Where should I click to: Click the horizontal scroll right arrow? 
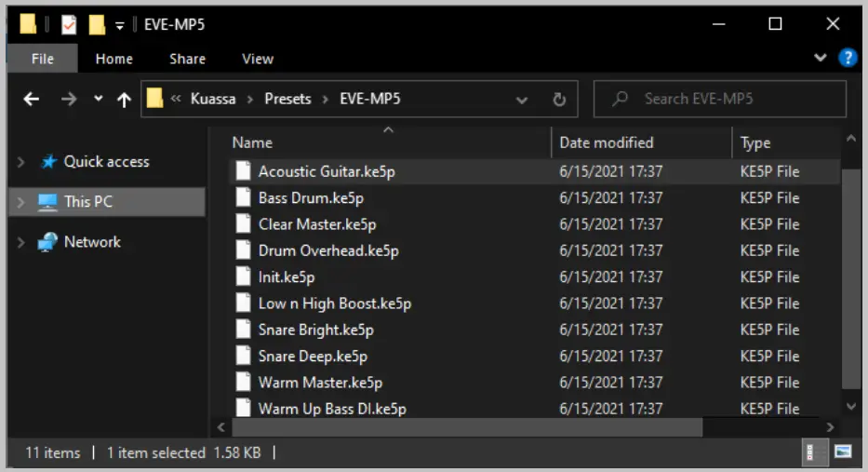coord(830,427)
